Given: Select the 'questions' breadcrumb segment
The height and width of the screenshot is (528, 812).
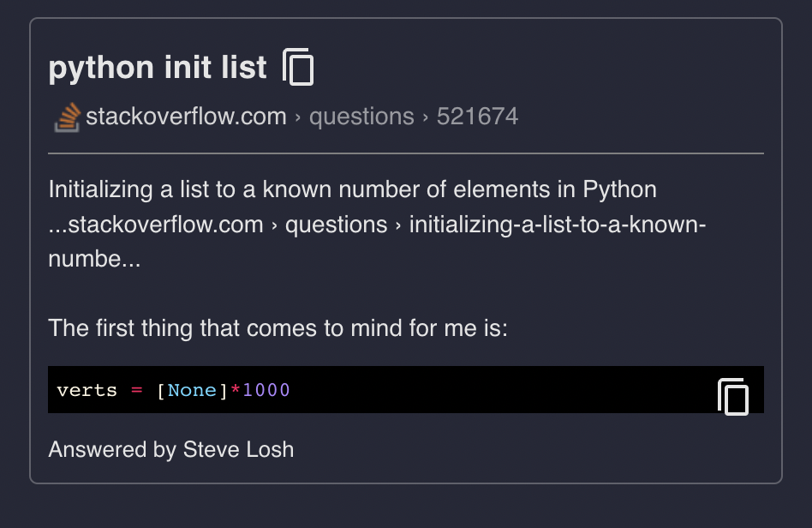Looking at the screenshot, I should pos(361,117).
